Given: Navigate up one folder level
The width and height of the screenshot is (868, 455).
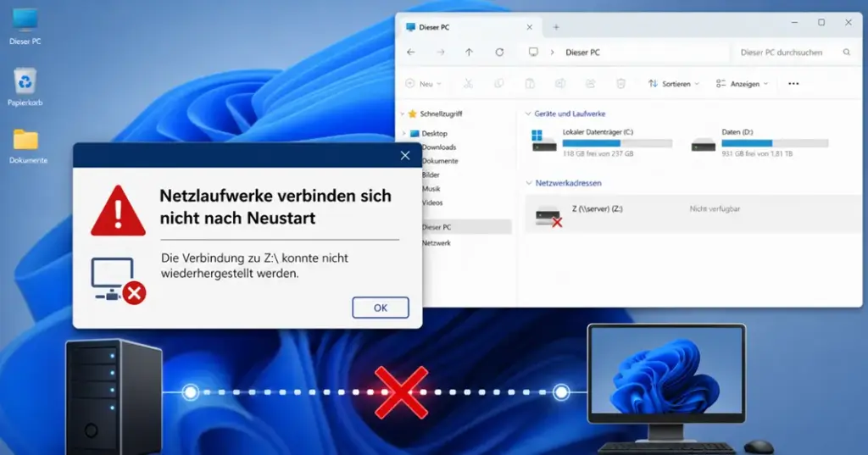Looking at the screenshot, I should [469, 52].
